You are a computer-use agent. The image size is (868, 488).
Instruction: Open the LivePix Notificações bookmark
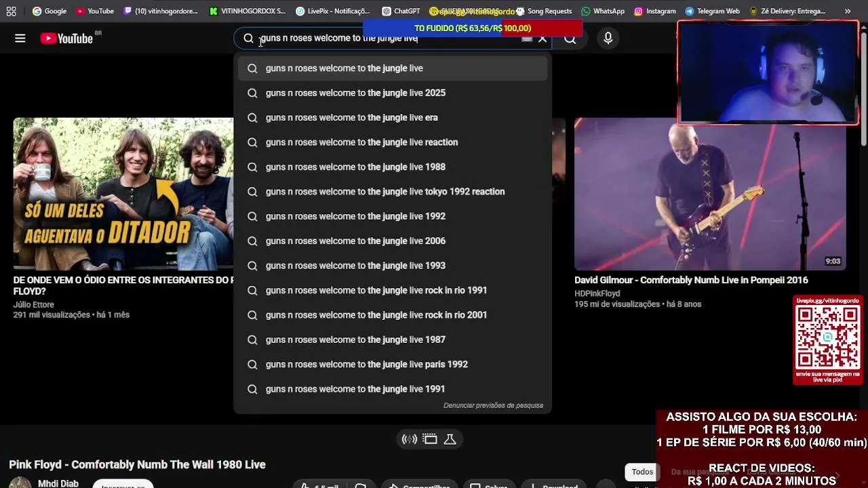(332, 11)
